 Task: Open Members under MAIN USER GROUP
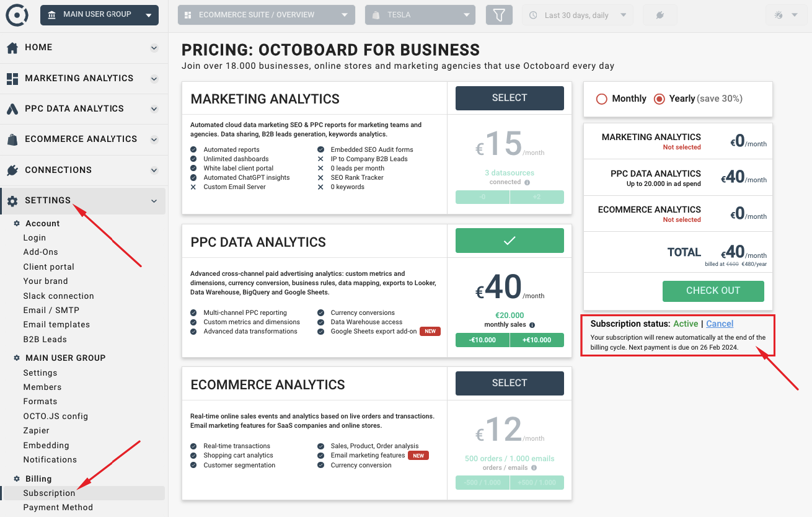(x=43, y=387)
